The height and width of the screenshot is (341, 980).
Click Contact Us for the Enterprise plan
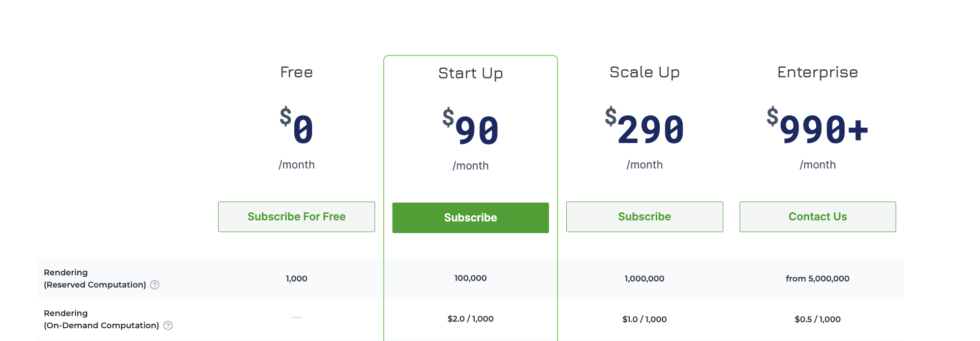(817, 216)
